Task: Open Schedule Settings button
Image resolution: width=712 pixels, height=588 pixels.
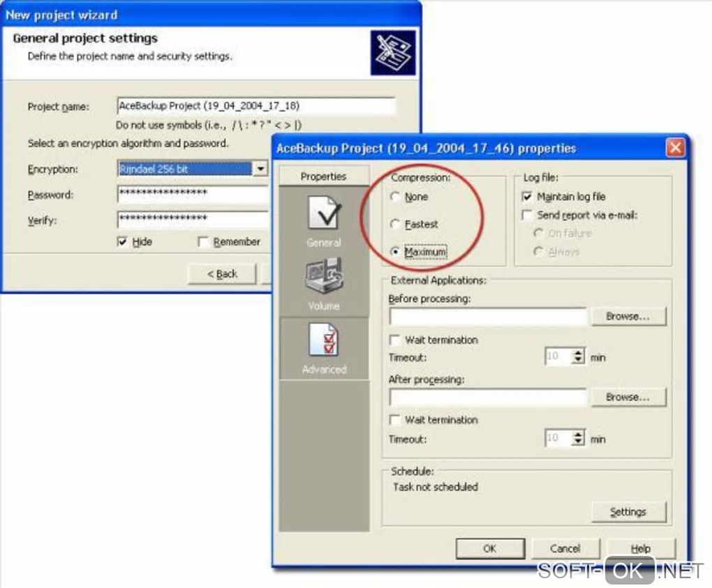Action: [628, 512]
